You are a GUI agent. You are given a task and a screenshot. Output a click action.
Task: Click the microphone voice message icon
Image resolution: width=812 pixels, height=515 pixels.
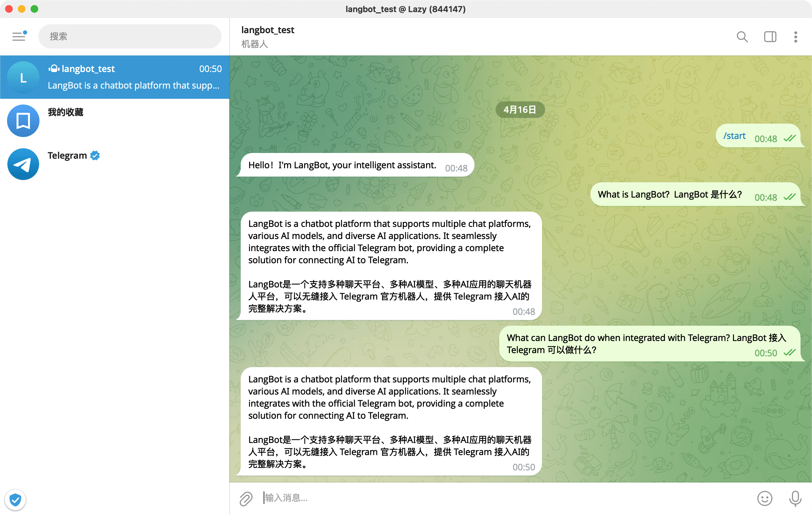tap(795, 498)
